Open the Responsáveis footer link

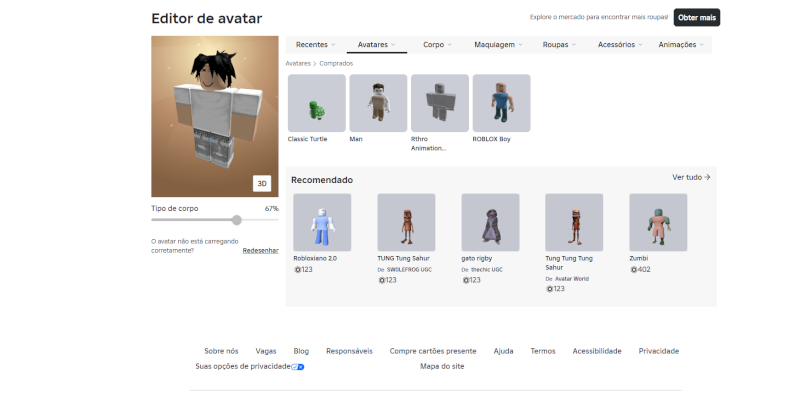click(x=349, y=351)
